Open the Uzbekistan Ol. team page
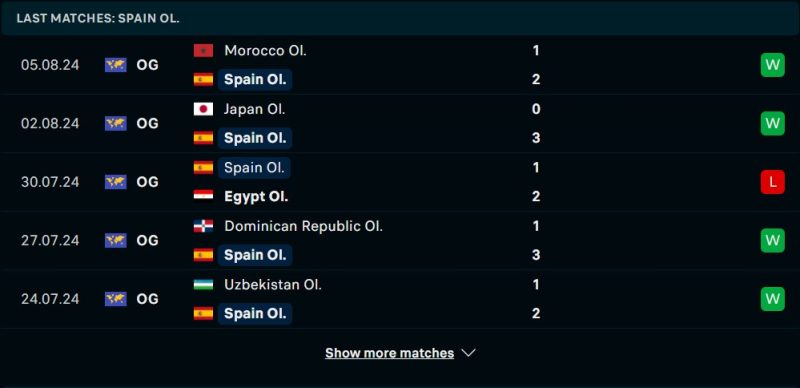This screenshot has height=388, width=800. coord(273,284)
